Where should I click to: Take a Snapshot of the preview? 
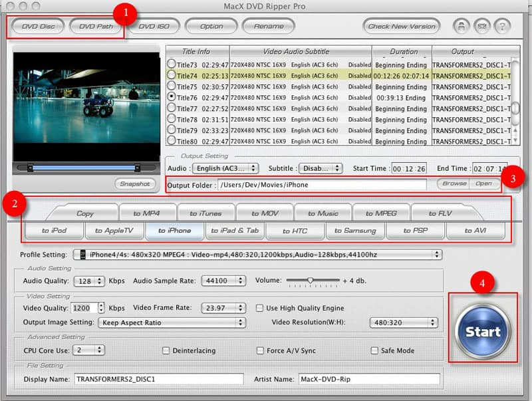click(135, 184)
